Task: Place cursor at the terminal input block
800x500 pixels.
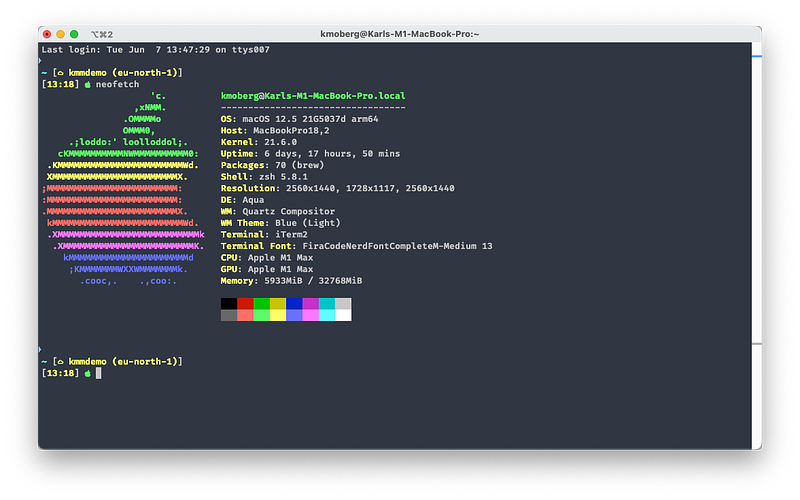Action: [98, 373]
